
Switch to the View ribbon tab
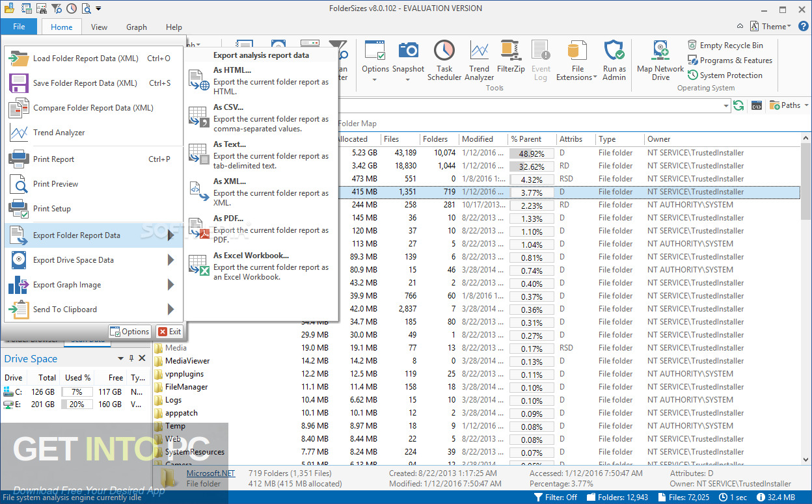click(x=99, y=27)
